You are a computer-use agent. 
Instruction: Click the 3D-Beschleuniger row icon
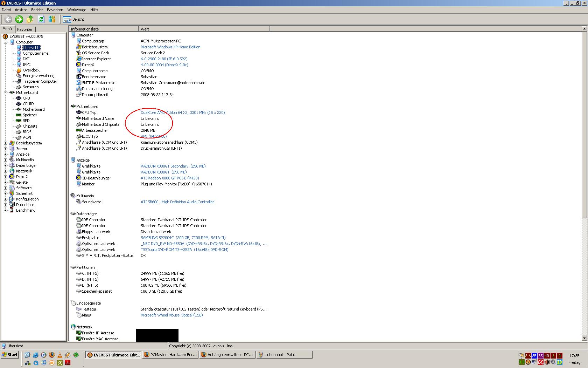[x=79, y=178]
